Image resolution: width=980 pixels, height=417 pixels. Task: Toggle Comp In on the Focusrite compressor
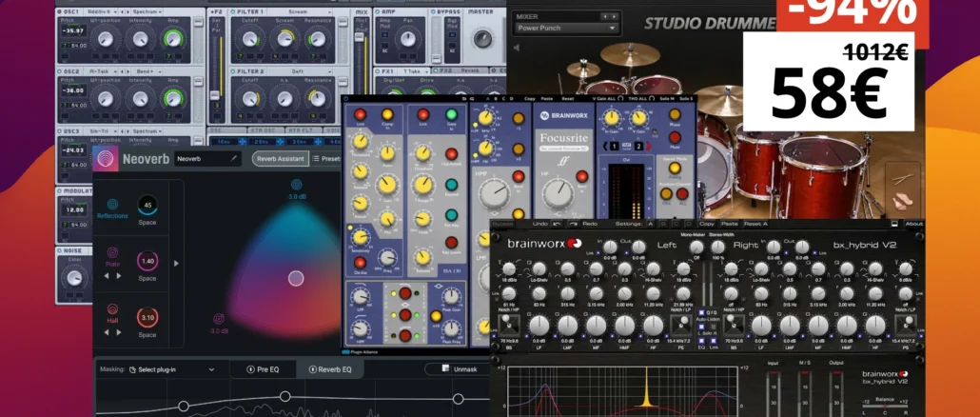click(x=387, y=114)
